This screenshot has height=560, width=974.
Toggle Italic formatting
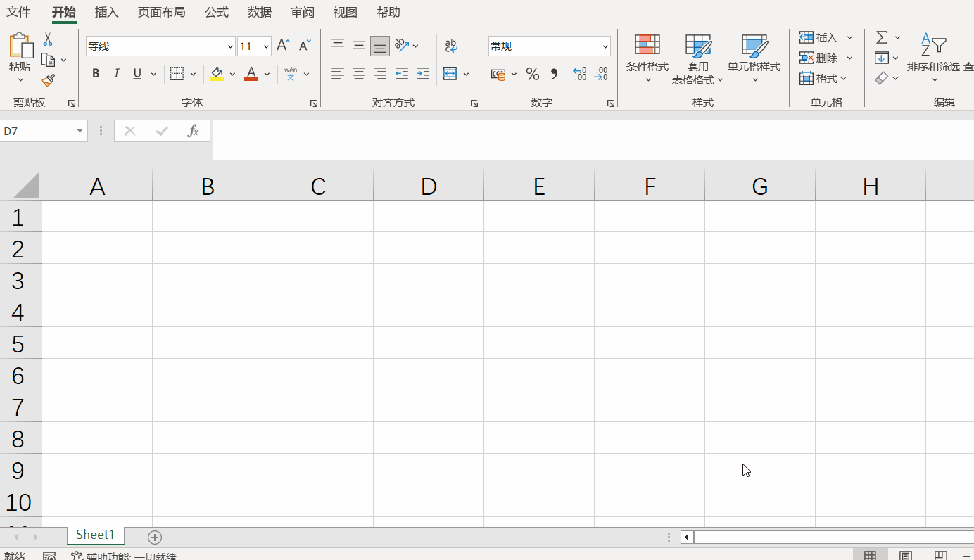[117, 74]
